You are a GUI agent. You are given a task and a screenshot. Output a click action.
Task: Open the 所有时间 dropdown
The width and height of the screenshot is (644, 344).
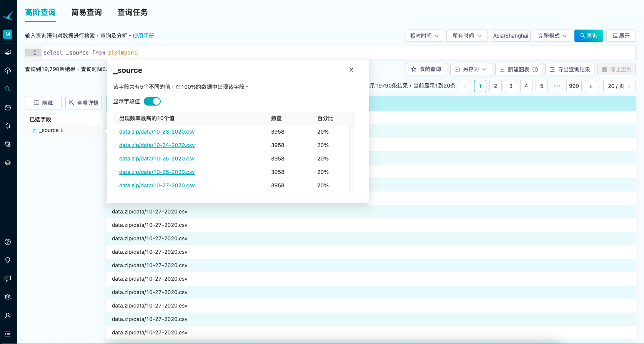coord(467,36)
